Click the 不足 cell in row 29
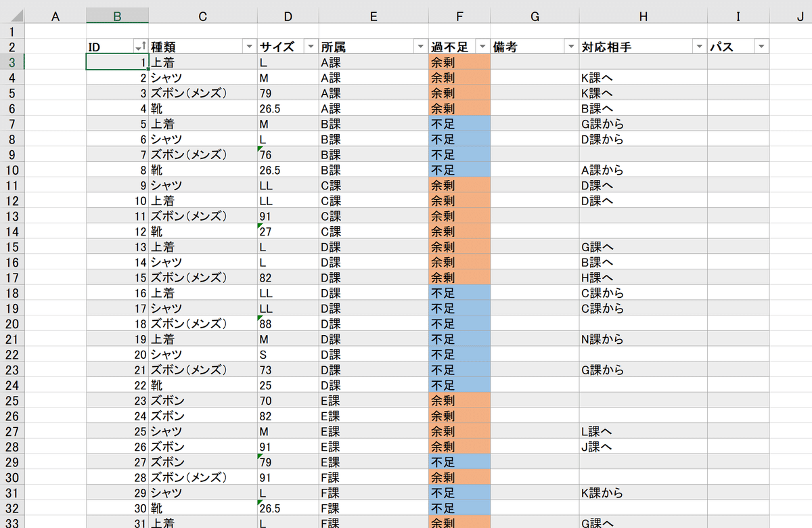This screenshot has height=528, width=812. (460, 462)
